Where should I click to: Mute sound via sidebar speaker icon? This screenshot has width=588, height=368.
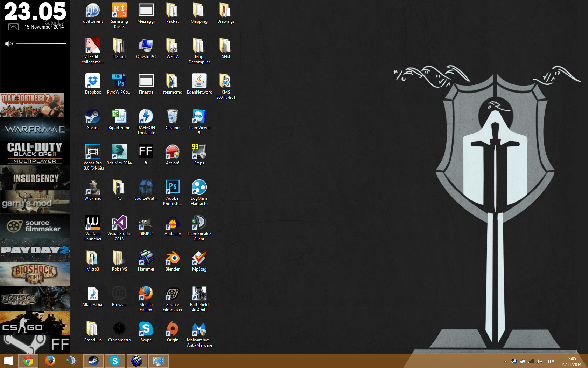click(9, 43)
